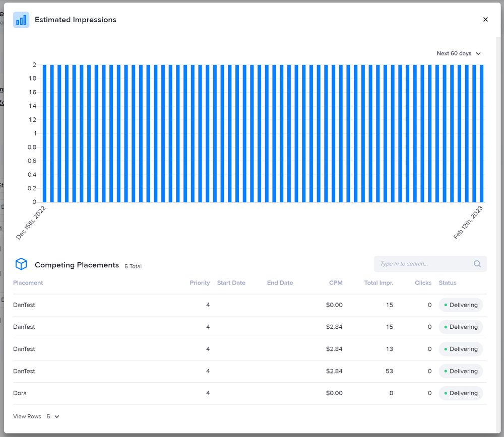Click the Competing Placements cube icon

click(x=21, y=264)
